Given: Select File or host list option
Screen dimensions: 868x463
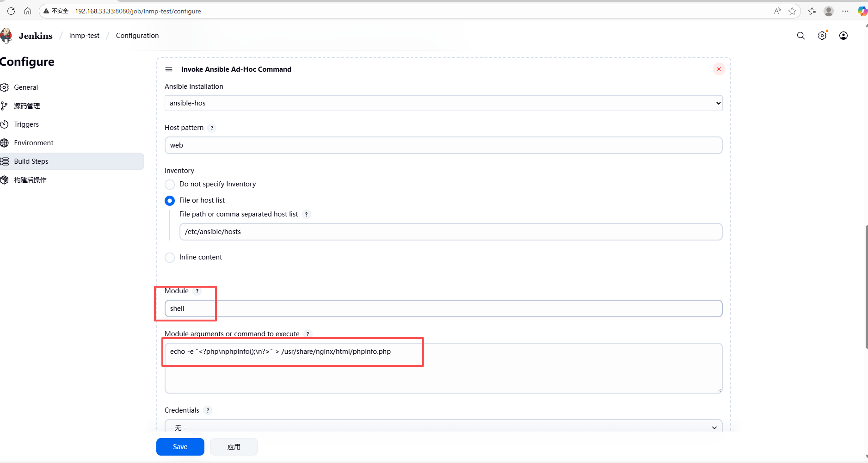Looking at the screenshot, I should click(x=170, y=201).
